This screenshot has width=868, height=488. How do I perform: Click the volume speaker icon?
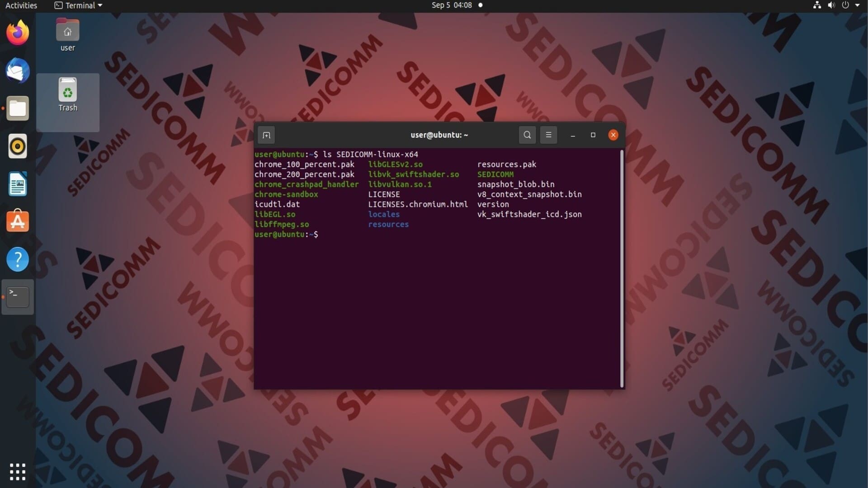pyautogui.click(x=831, y=5)
